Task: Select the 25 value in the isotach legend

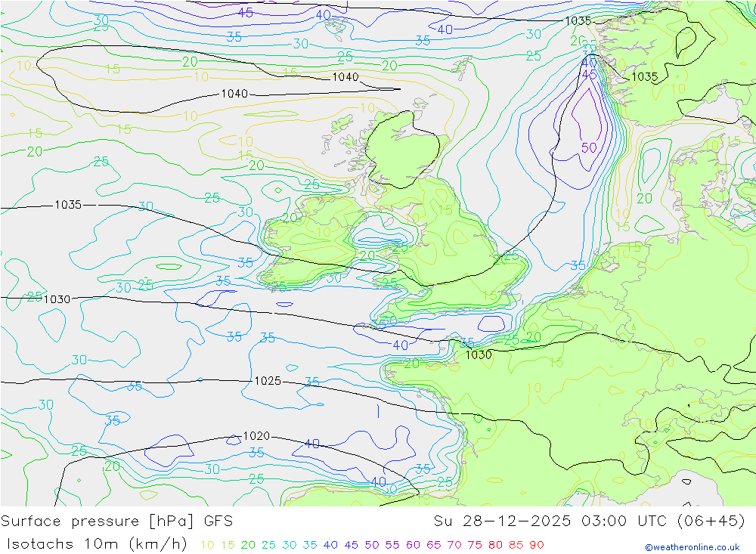Action: [x=268, y=545]
